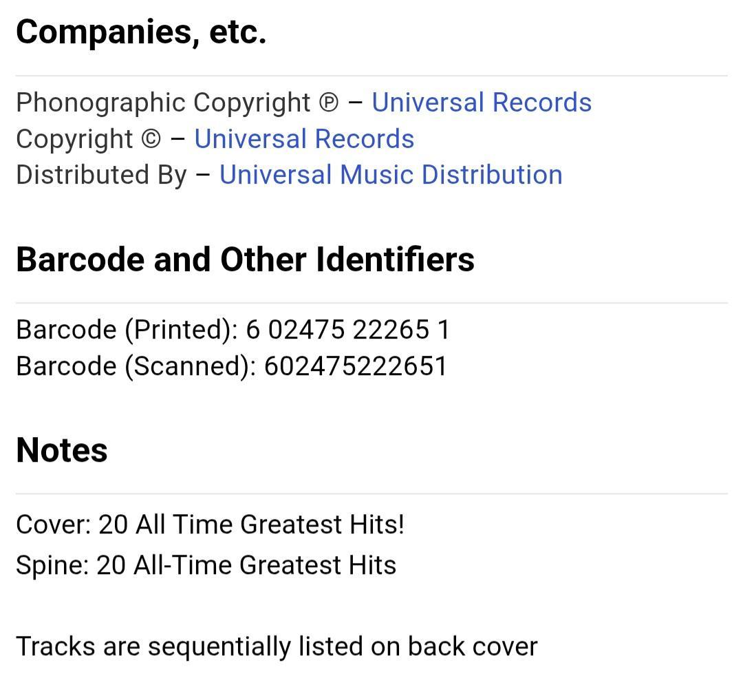Click the Barcode (Scanned) label

(136, 366)
